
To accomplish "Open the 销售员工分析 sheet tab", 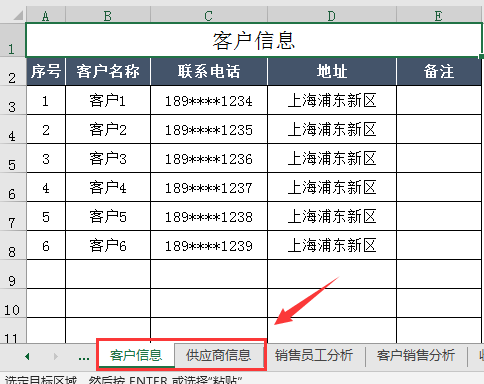I will point(314,355).
